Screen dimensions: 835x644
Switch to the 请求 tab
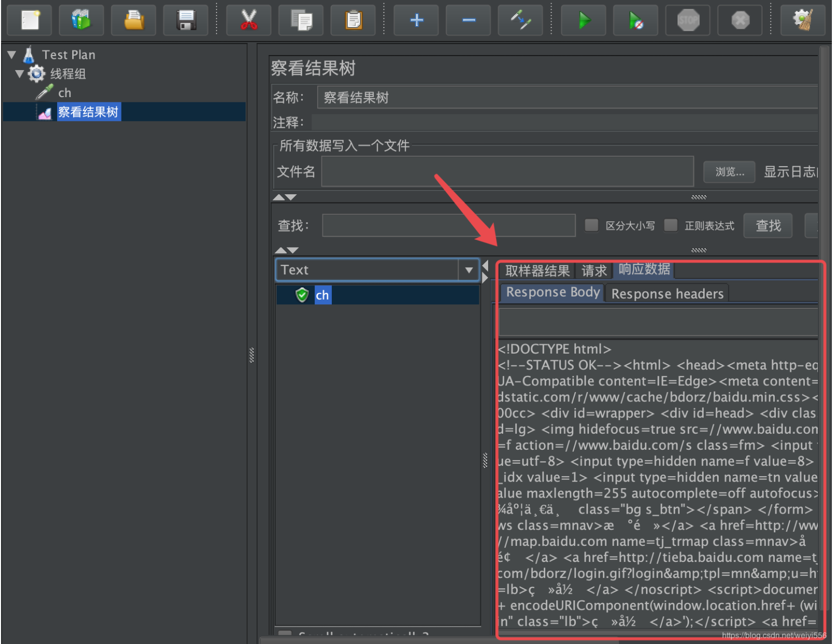click(x=594, y=271)
